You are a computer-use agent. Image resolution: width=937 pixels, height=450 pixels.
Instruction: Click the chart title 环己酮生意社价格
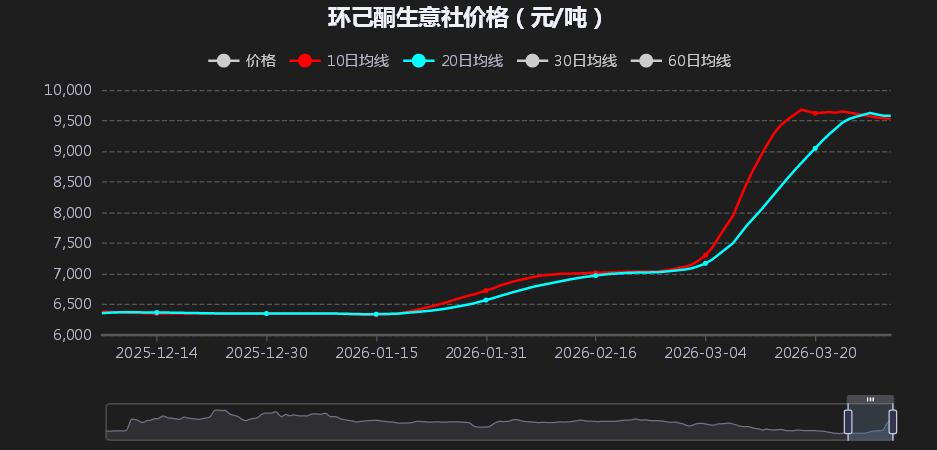pyautogui.click(x=467, y=18)
